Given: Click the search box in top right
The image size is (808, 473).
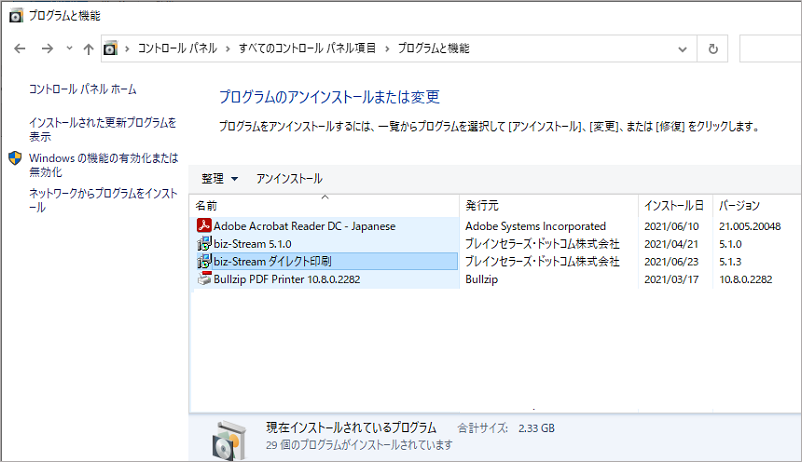Looking at the screenshot, I should (770, 48).
